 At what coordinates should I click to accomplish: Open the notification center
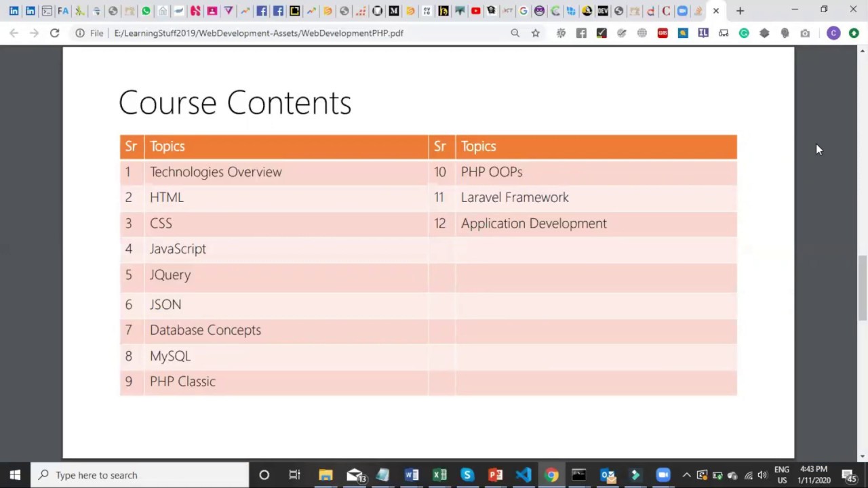(848, 475)
